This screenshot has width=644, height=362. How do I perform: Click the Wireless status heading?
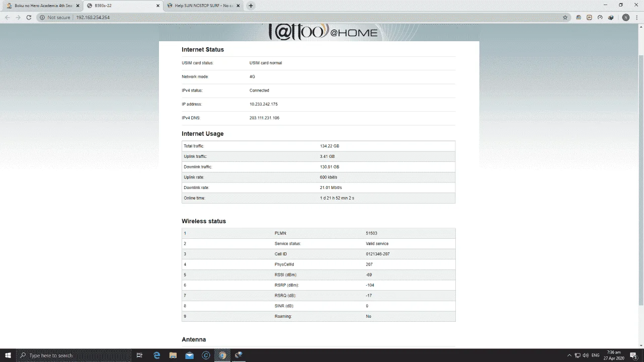click(x=204, y=221)
